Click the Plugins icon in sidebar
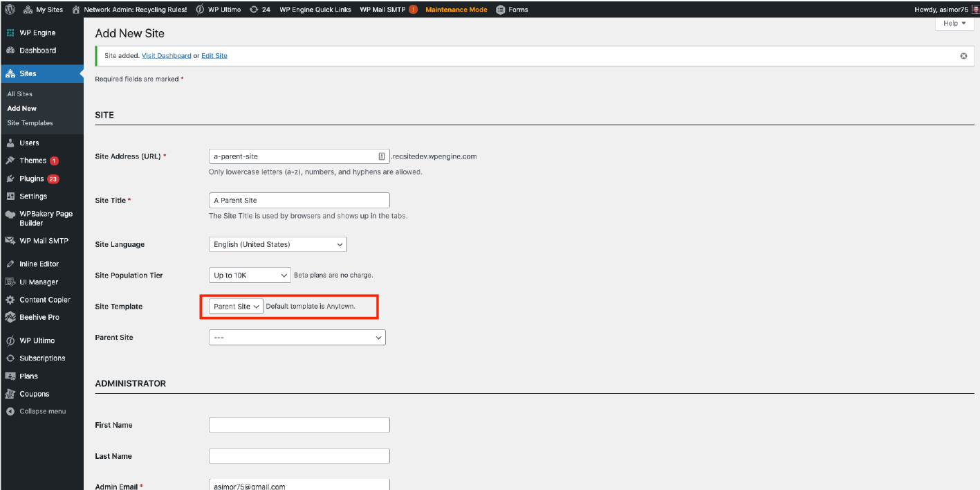This screenshot has height=490, width=980. pos(10,179)
